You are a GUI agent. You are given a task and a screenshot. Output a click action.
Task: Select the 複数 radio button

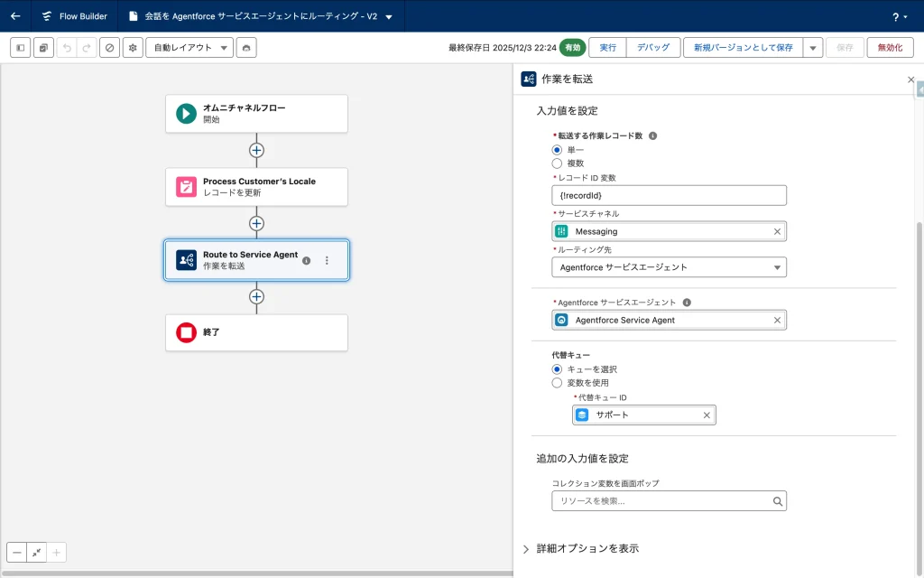(x=557, y=163)
